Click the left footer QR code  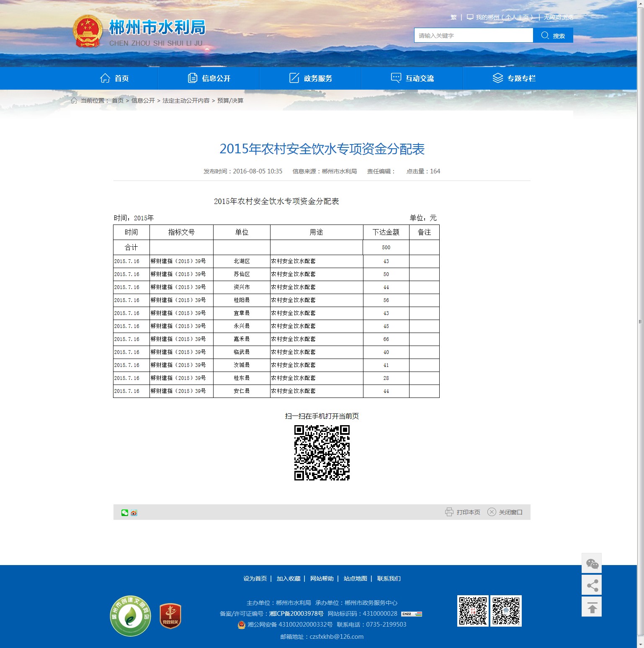[x=473, y=611]
